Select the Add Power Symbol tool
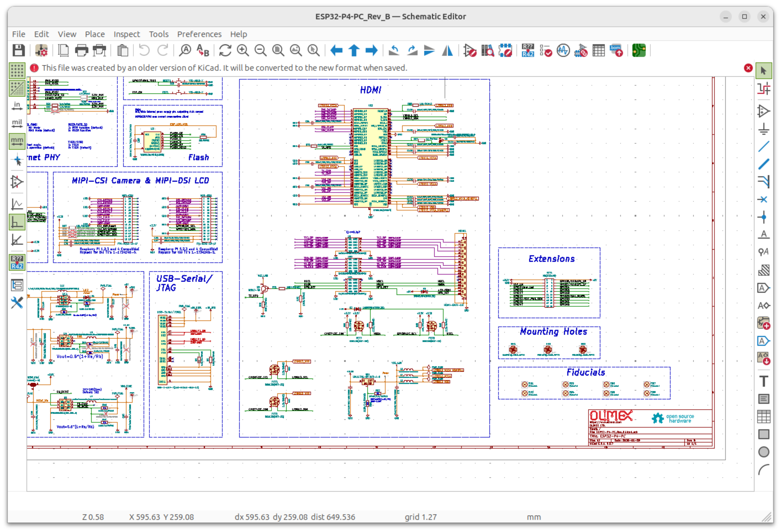This screenshot has height=532, width=781. [x=764, y=129]
